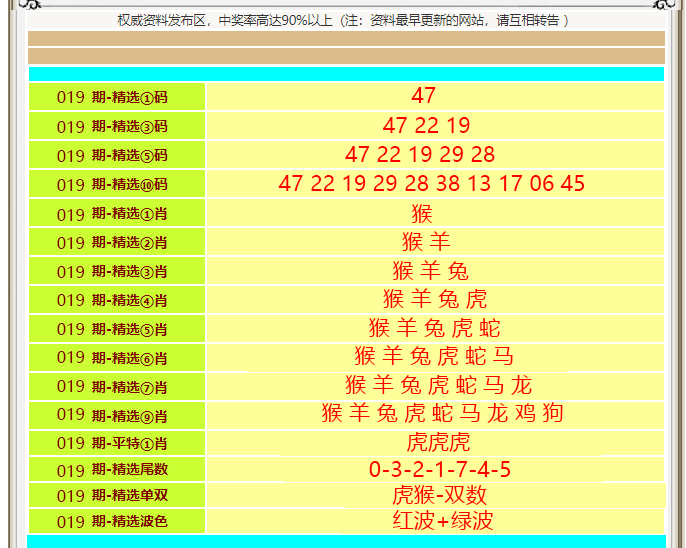Select the '红波+绿波' color wave value
The image size is (686, 548).
click(442, 521)
